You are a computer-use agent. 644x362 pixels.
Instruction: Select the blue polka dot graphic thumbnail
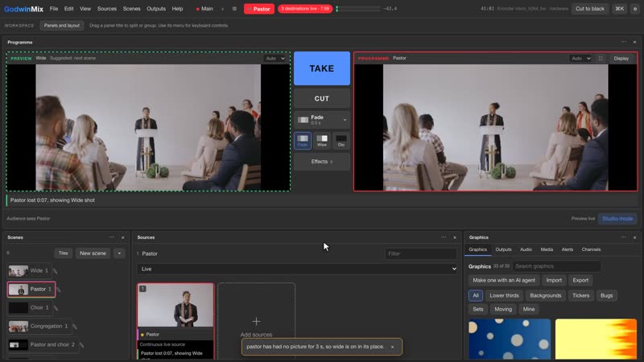click(x=510, y=339)
